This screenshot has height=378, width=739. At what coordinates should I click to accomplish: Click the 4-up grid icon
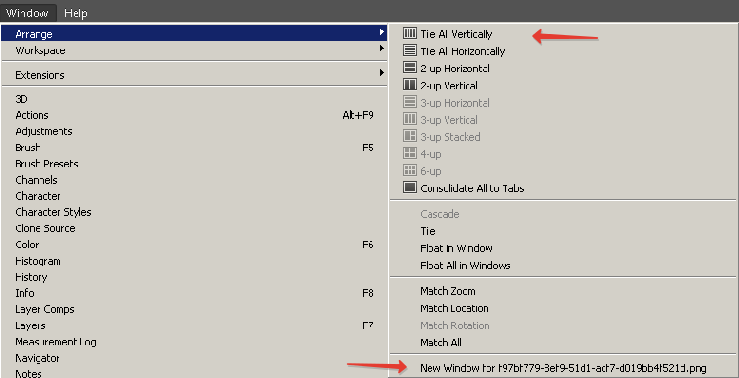tap(410, 153)
